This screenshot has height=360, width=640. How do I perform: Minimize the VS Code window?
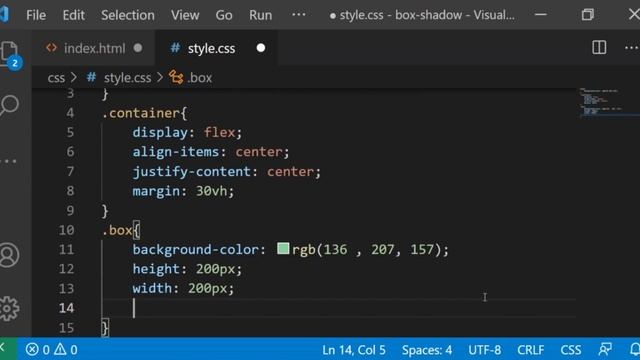540,15
